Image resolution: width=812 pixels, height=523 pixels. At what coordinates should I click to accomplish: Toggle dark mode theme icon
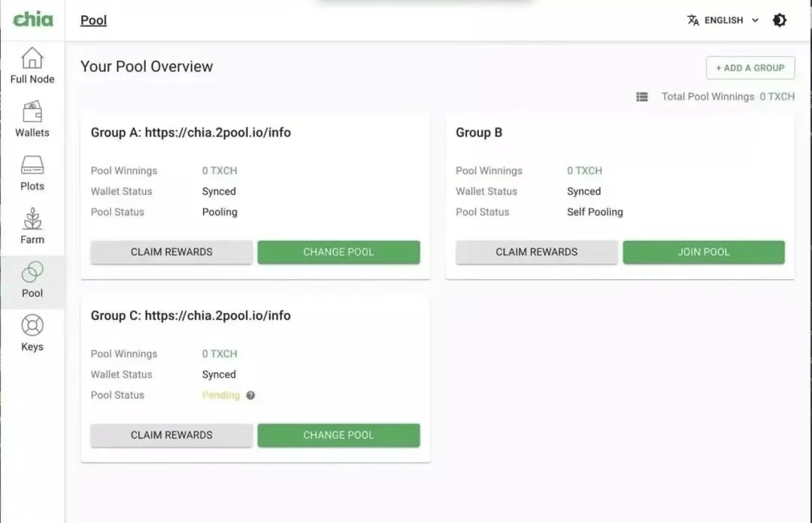pos(780,20)
